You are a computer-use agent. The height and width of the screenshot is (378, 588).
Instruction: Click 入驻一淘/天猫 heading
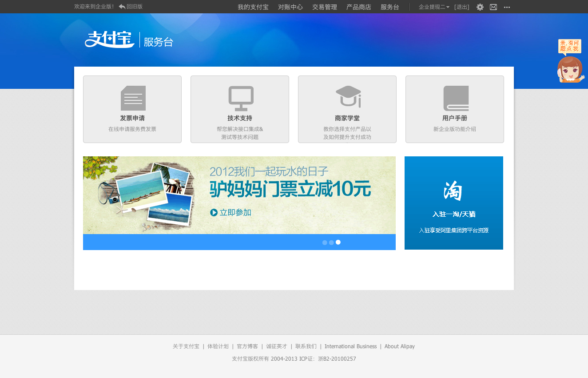tap(454, 214)
